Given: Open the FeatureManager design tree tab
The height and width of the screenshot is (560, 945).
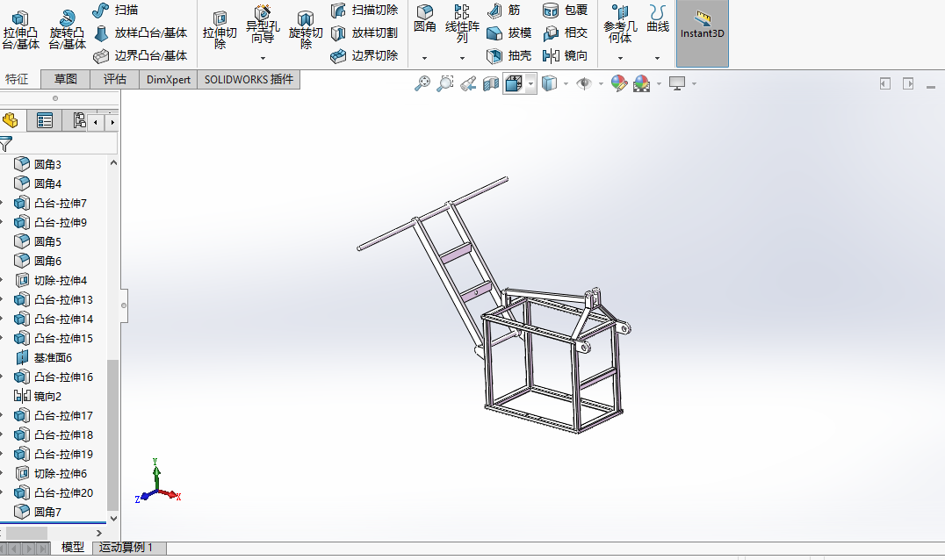Looking at the screenshot, I should tap(11, 121).
